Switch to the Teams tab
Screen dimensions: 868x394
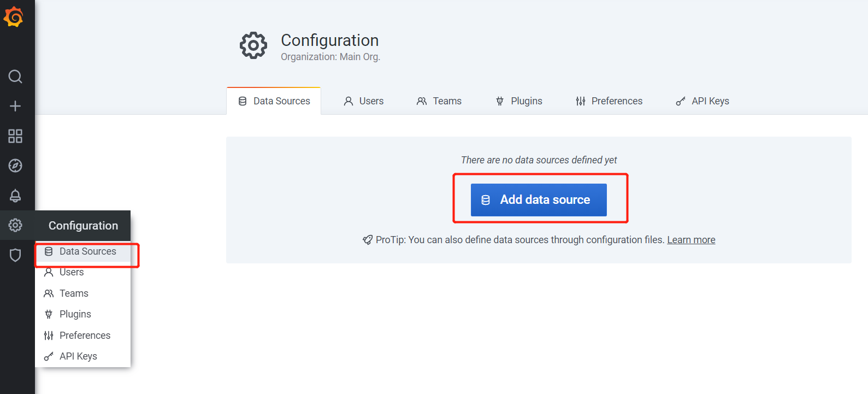(x=439, y=101)
